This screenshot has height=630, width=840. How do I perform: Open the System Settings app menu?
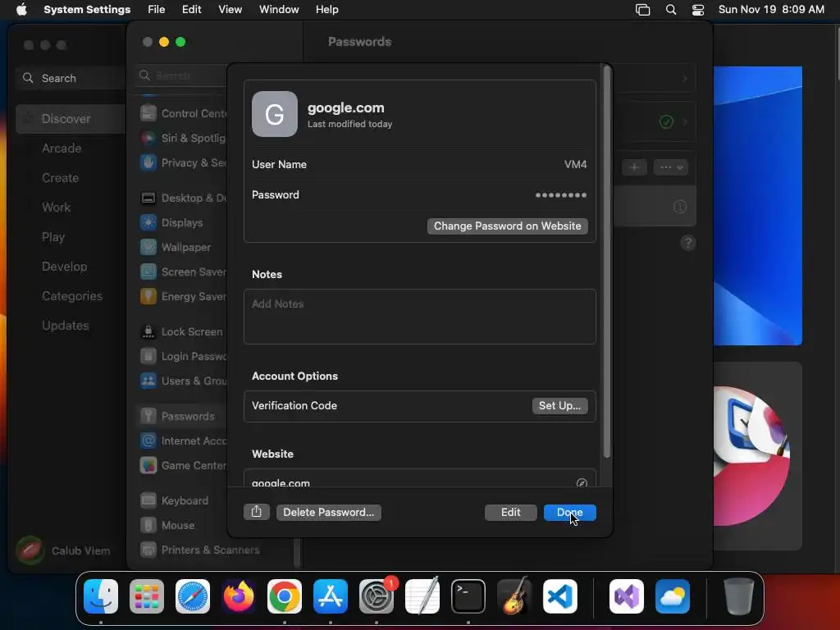click(87, 10)
